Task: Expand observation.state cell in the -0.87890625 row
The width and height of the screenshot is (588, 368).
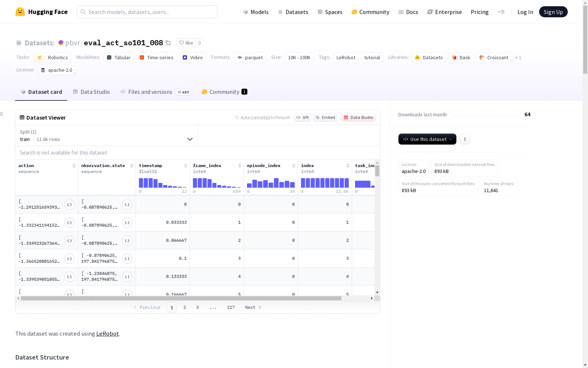Action: click(x=127, y=259)
